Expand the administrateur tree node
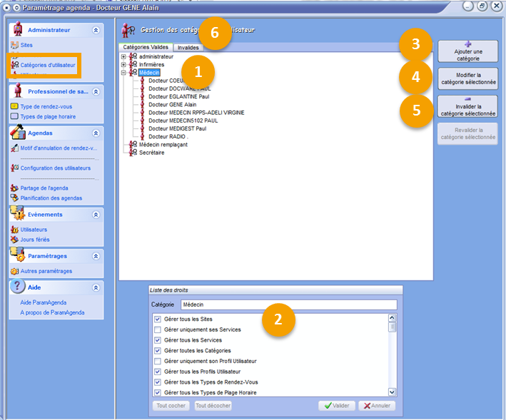506x420 pixels. pyautogui.click(x=124, y=57)
